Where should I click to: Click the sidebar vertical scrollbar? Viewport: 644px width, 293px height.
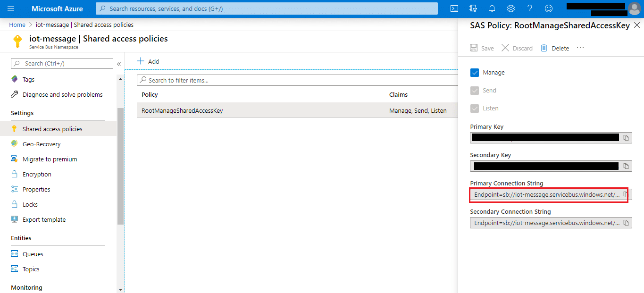click(120, 165)
